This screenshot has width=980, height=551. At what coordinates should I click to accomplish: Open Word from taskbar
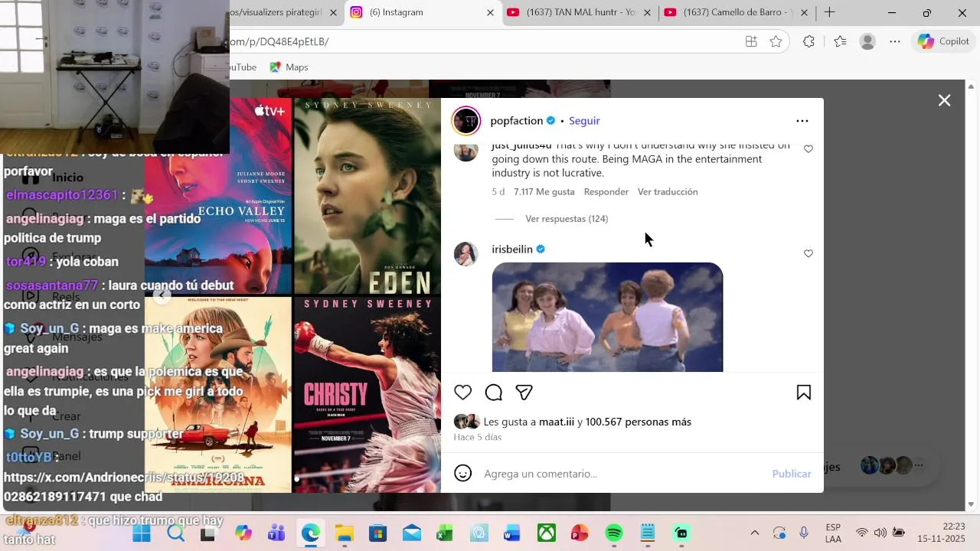(x=512, y=533)
